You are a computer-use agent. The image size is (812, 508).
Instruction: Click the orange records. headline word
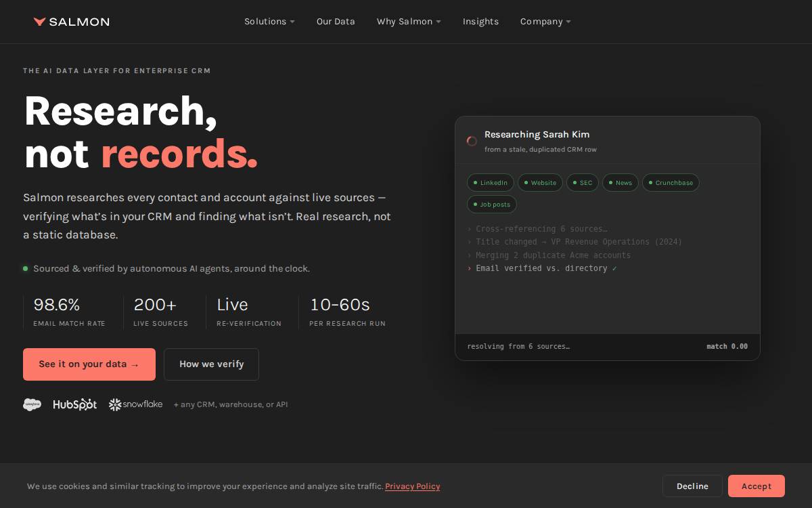click(x=179, y=153)
